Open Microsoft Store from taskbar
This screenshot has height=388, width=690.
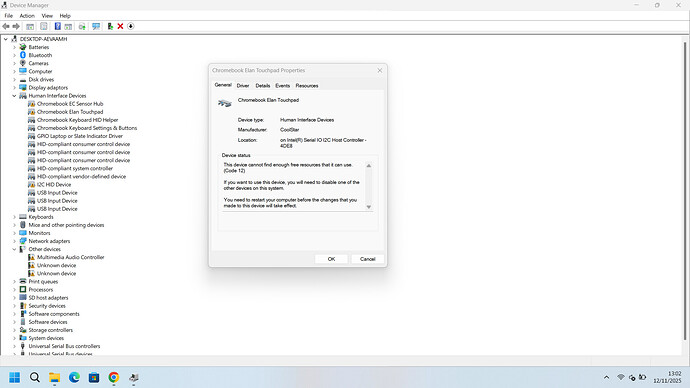[x=94, y=377]
